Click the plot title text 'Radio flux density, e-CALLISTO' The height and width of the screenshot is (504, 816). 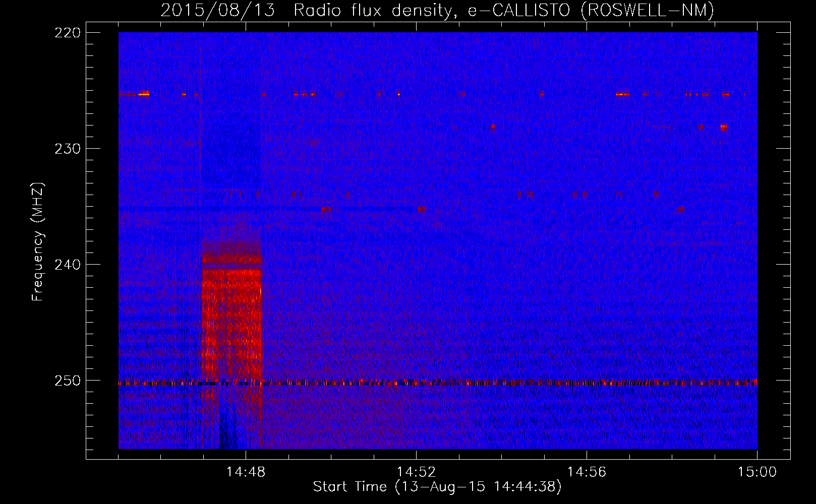pos(433,10)
